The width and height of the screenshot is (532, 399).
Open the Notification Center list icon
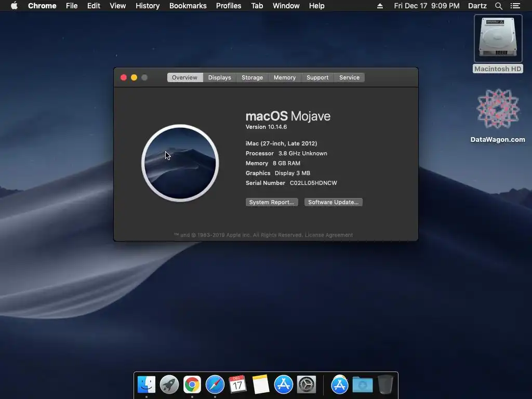tap(515, 6)
